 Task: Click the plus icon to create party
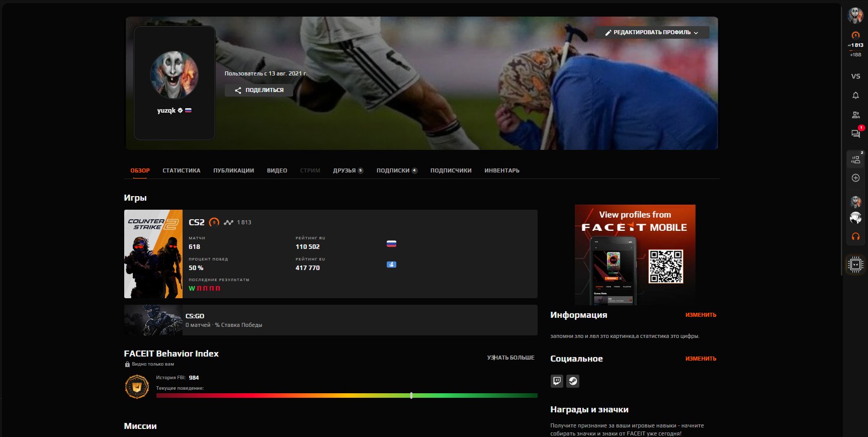tap(855, 178)
